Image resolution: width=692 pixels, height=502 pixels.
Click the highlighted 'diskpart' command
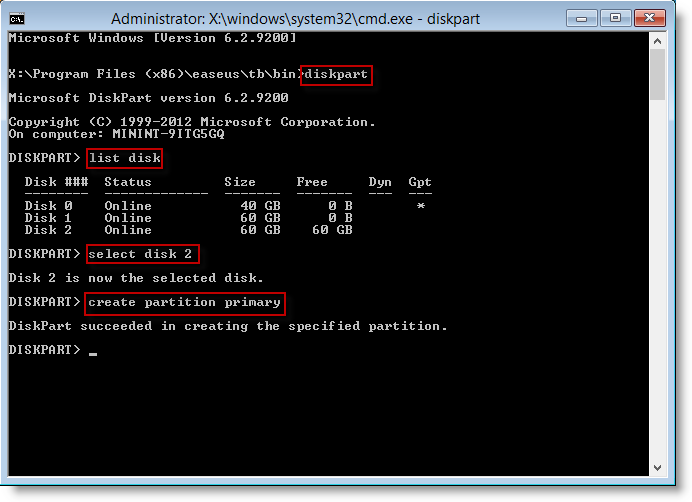(338, 74)
